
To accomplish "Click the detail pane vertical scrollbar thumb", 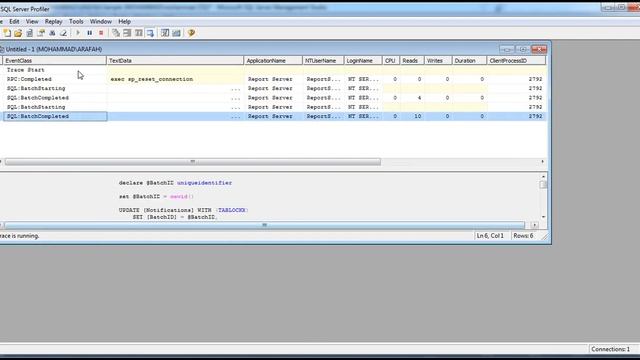I will (x=543, y=185).
